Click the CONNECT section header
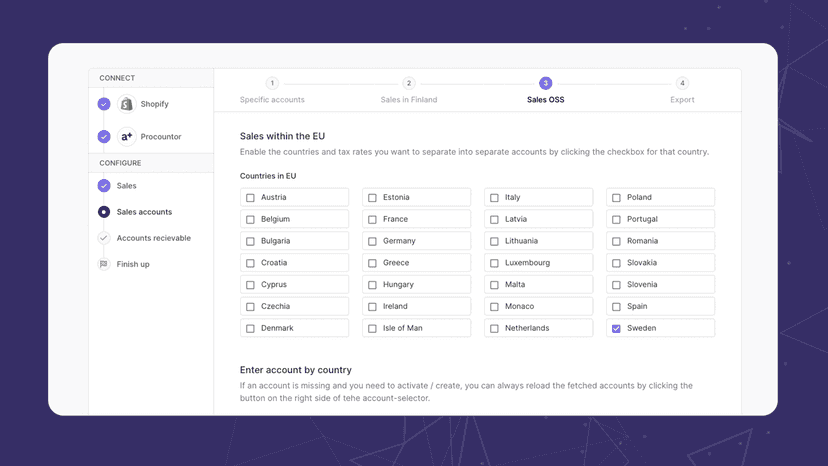Viewport: 828px width, 466px height. [x=117, y=78]
